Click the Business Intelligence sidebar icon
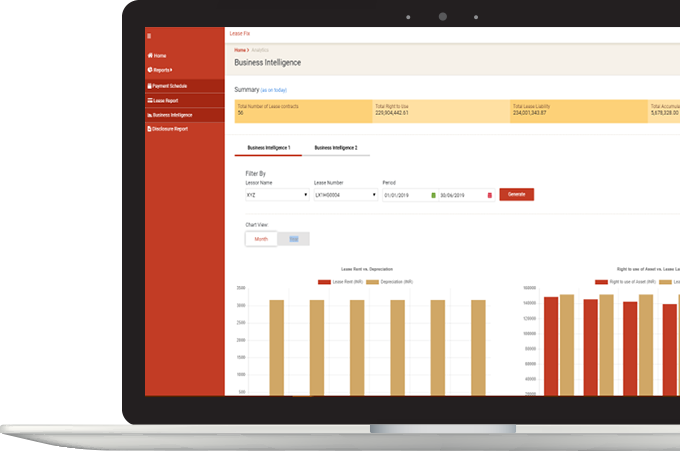680x451 pixels. point(149,115)
